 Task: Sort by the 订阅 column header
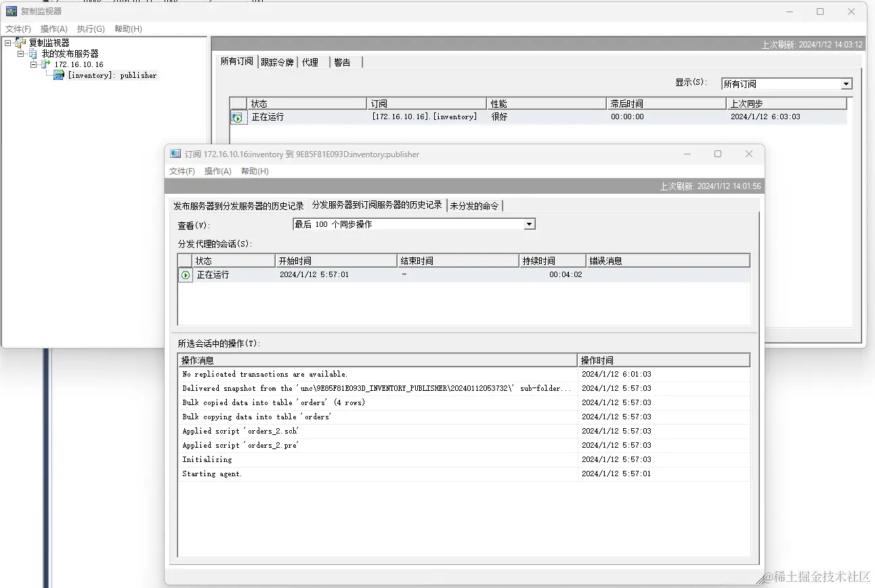[x=427, y=104]
